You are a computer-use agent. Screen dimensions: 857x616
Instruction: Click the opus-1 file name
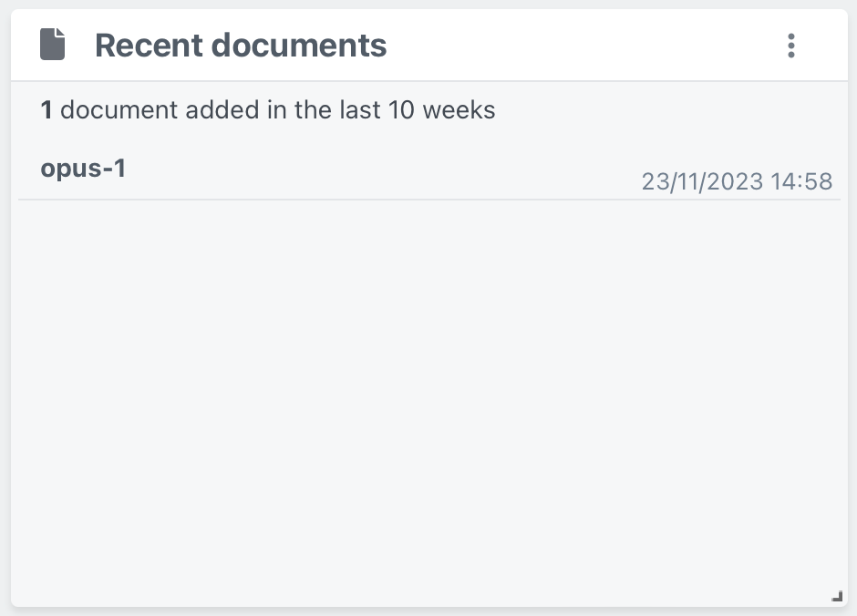coord(82,168)
